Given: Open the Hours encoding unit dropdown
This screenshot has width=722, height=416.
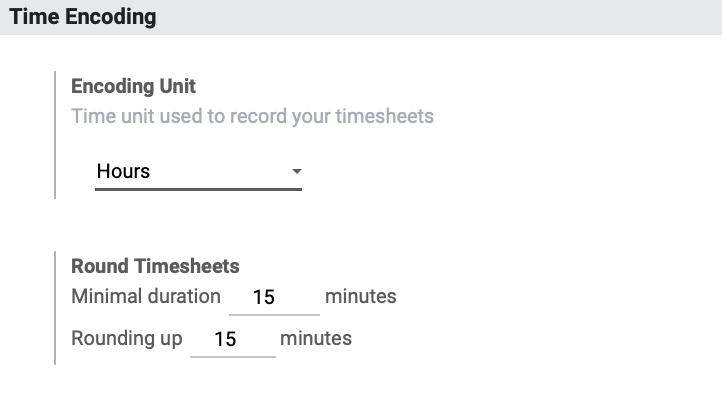Looking at the screenshot, I should [198, 172].
